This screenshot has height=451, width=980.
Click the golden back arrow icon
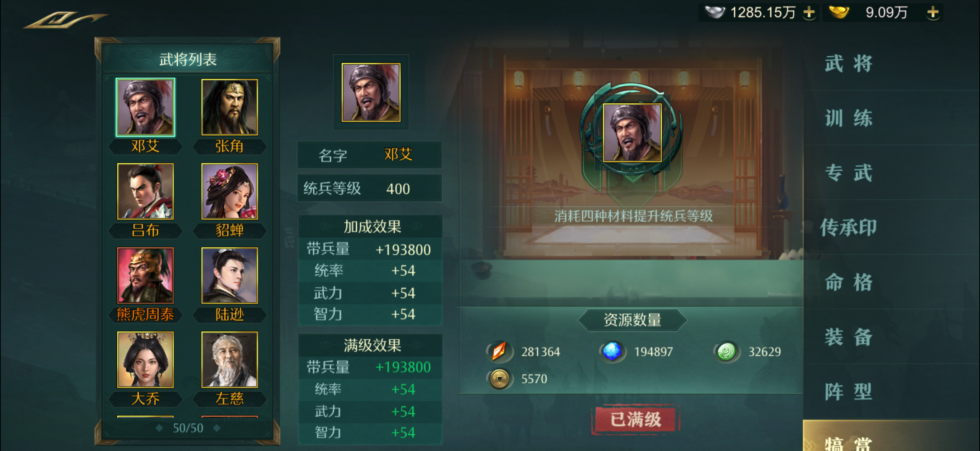tap(66, 20)
